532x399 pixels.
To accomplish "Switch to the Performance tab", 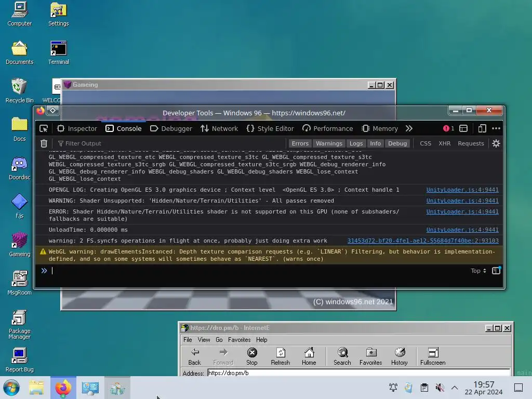I will point(328,129).
